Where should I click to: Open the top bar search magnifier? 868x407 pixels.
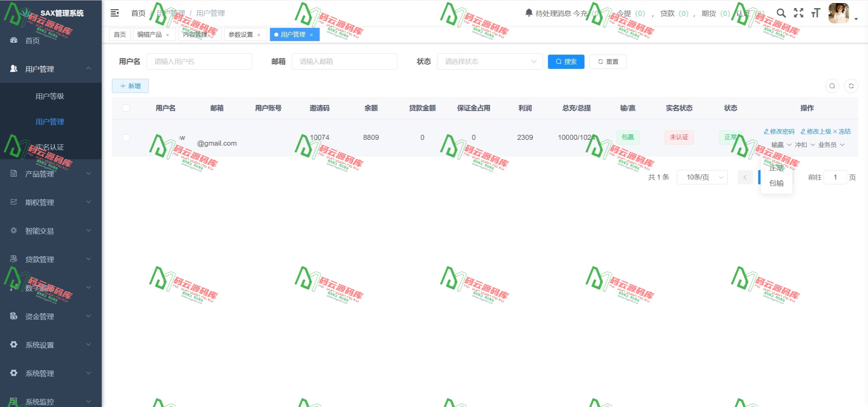tap(781, 13)
